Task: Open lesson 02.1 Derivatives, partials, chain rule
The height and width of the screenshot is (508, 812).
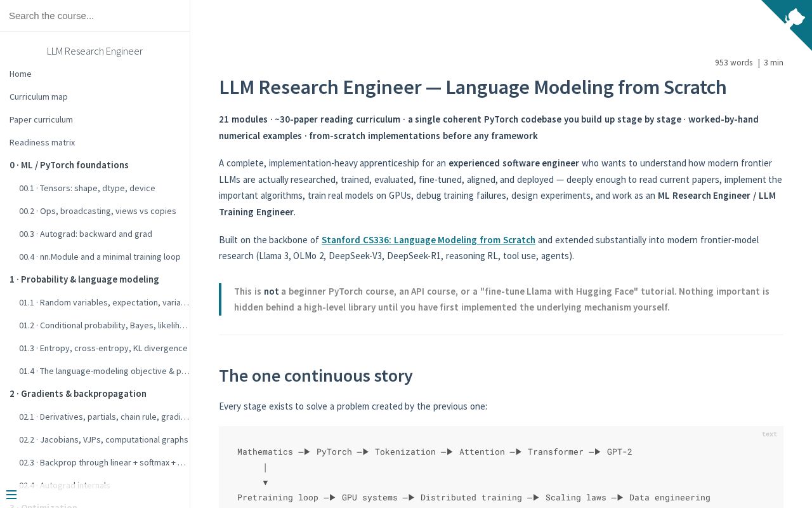Action: [104, 417]
